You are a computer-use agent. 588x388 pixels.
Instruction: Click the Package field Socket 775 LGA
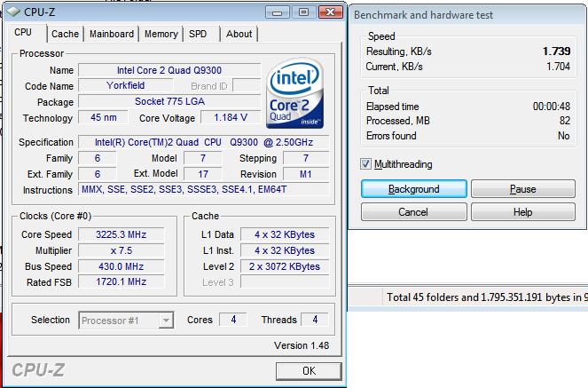pos(169,101)
